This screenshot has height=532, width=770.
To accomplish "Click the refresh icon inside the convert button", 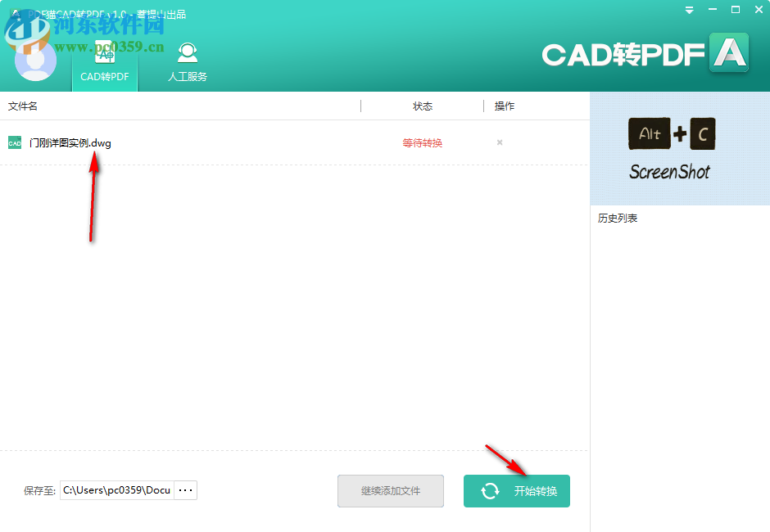I will [491, 490].
